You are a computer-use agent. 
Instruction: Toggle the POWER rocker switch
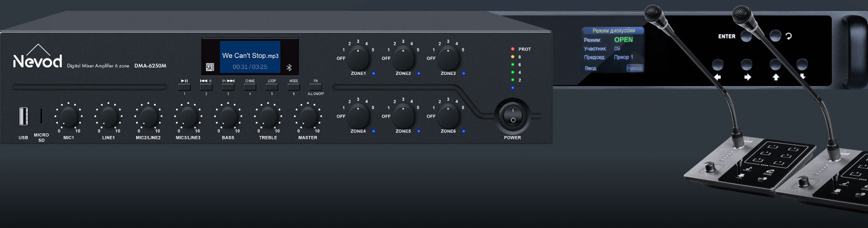(x=513, y=115)
